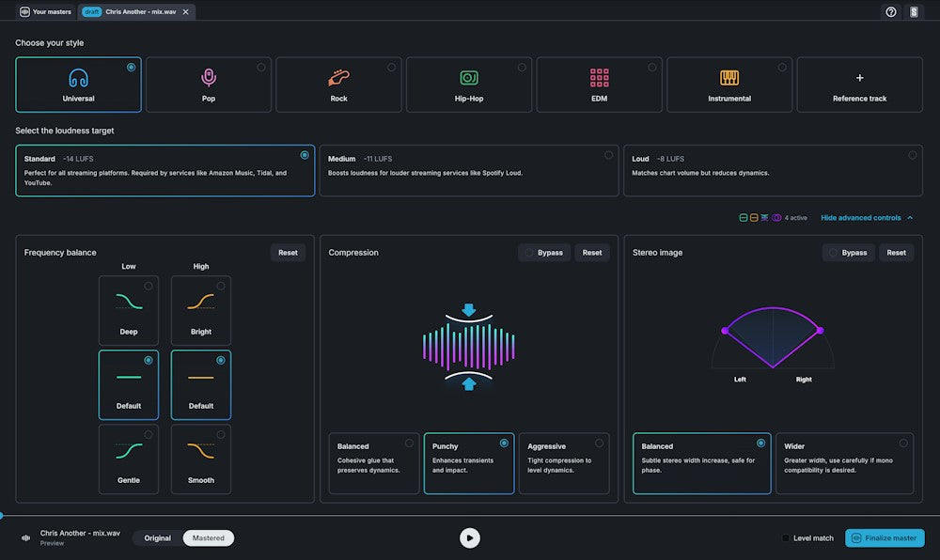The height and width of the screenshot is (560, 940).
Task: Reset the Frequency balance settings
Action: (x=288, y=253)
